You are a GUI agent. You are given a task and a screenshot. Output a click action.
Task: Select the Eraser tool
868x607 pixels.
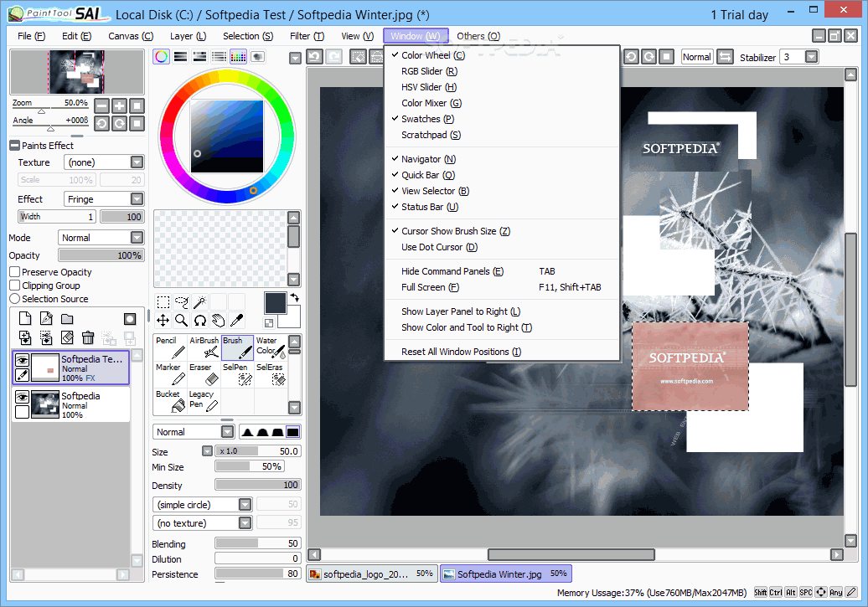point(204,374)
